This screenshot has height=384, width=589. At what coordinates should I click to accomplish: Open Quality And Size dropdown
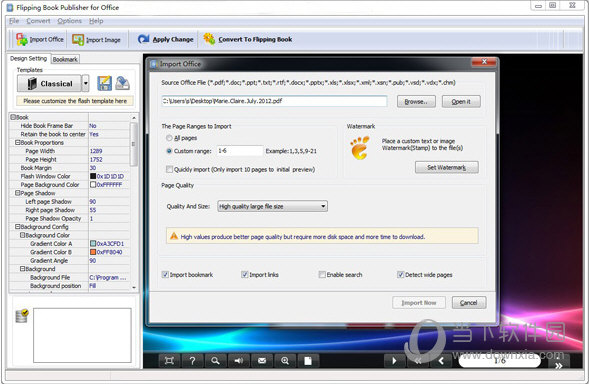tap(272, 206)
